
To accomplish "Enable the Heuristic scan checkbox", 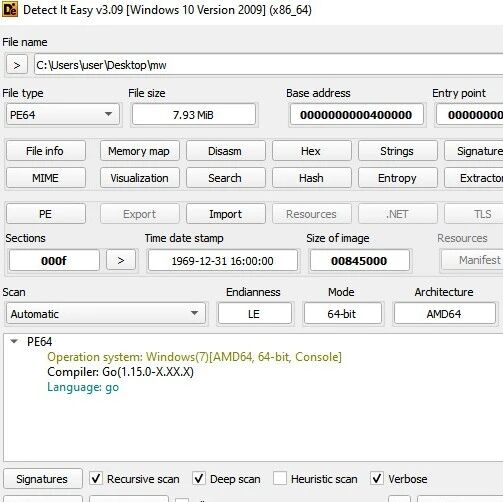I will 280,479.
